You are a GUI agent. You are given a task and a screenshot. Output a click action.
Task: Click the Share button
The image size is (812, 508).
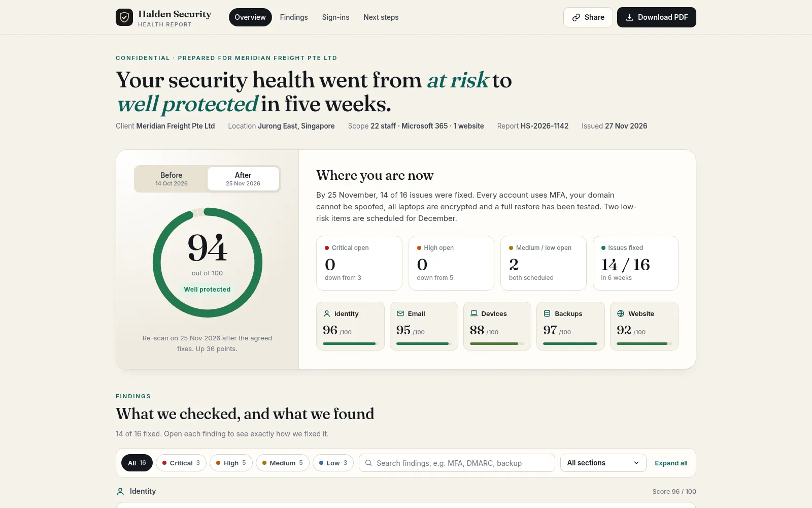(588, 17)
